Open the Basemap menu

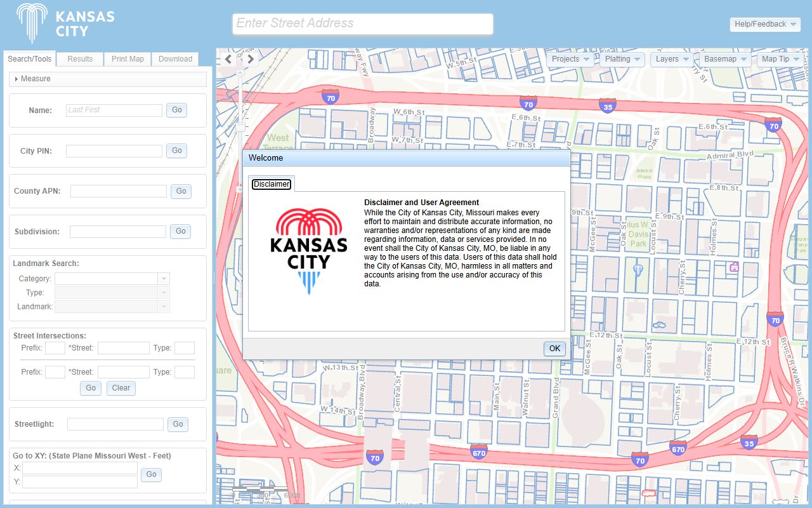coord(725,59)
